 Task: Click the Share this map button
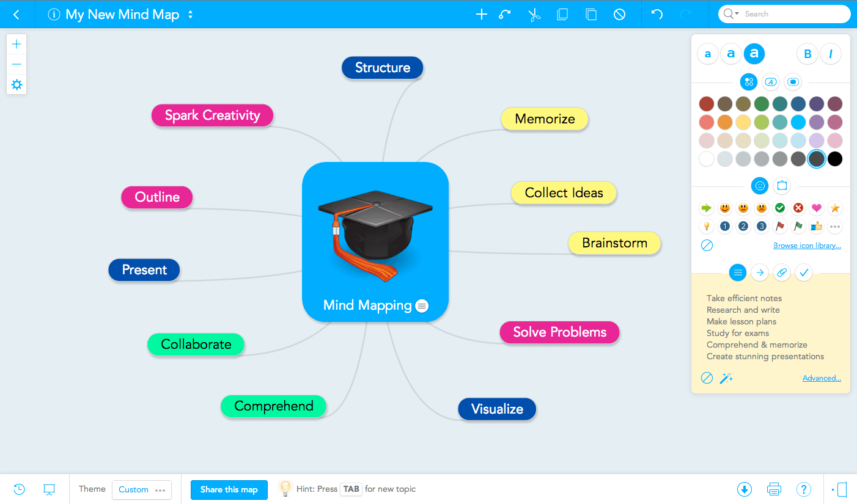pos(229,489)
